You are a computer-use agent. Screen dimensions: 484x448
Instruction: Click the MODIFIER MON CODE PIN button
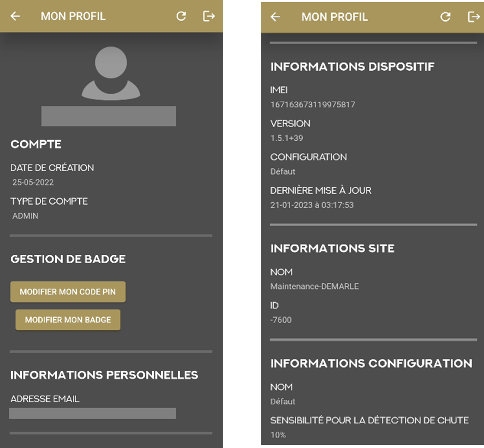[68, 292]
